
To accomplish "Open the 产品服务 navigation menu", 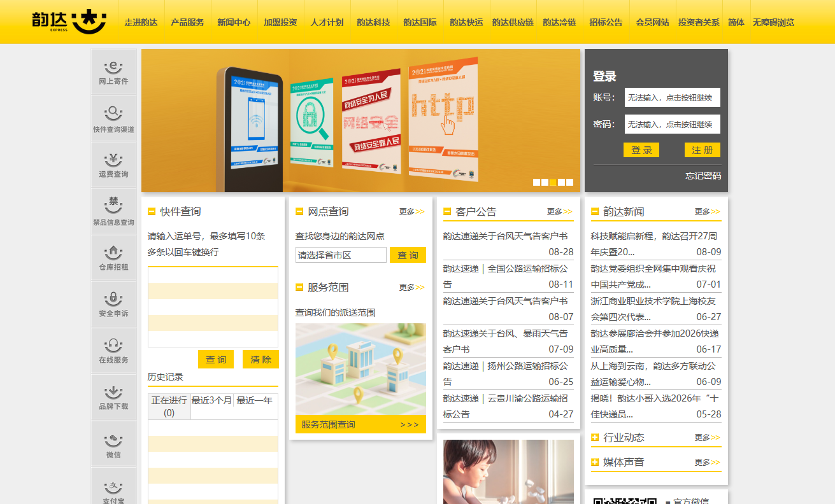I will pos(187,22).
